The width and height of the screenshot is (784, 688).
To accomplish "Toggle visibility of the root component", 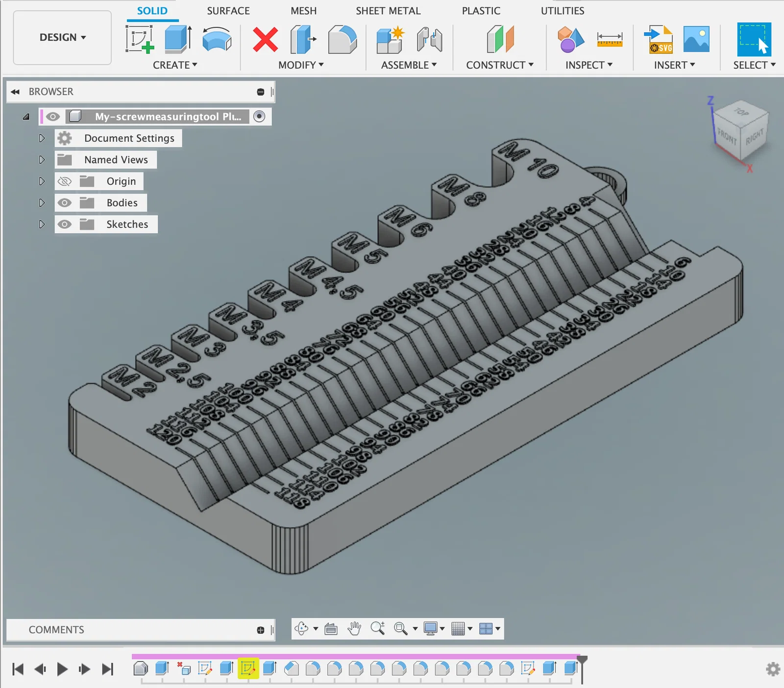I will pyautogui.click(x=53, y=117).
